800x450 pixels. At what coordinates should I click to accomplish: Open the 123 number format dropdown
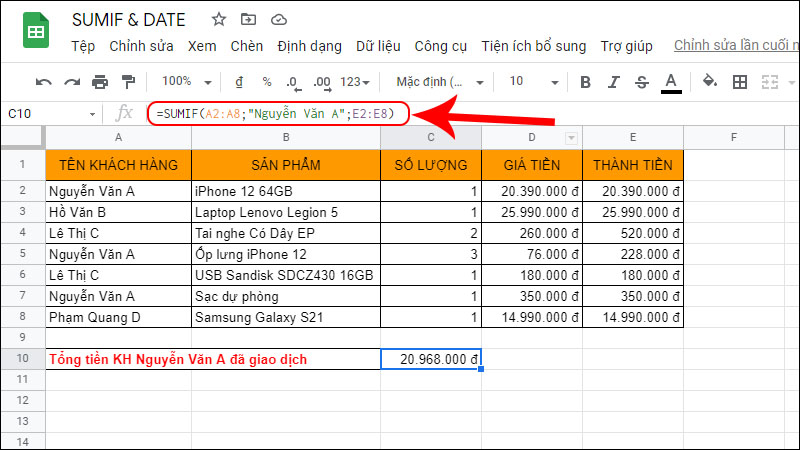pos(355,82)
